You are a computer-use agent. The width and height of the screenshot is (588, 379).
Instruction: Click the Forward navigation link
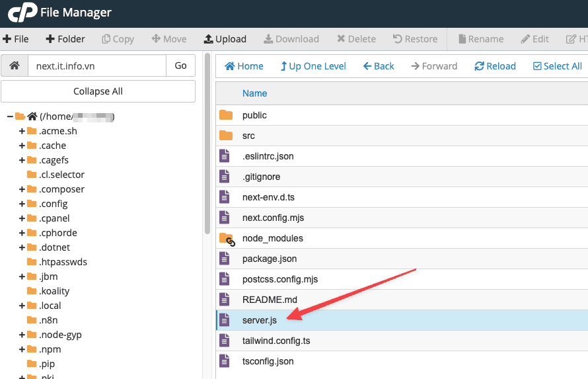click(x=434, y=66)
